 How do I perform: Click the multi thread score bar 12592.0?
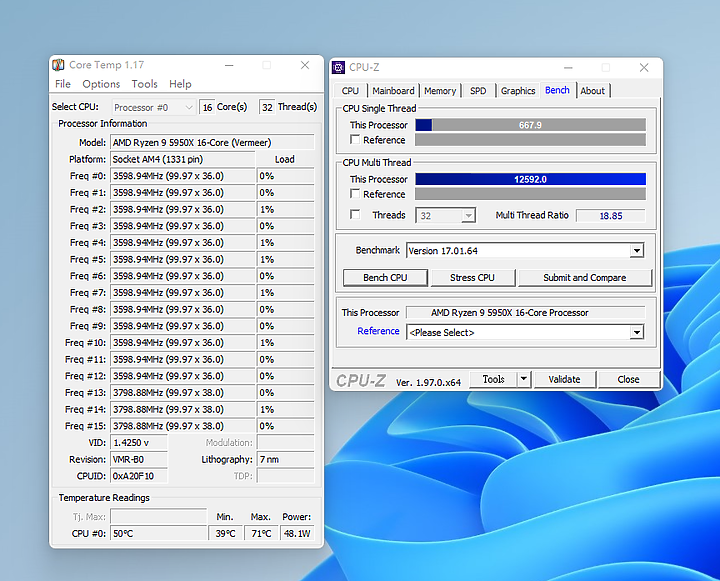click(x=530, y=179)
